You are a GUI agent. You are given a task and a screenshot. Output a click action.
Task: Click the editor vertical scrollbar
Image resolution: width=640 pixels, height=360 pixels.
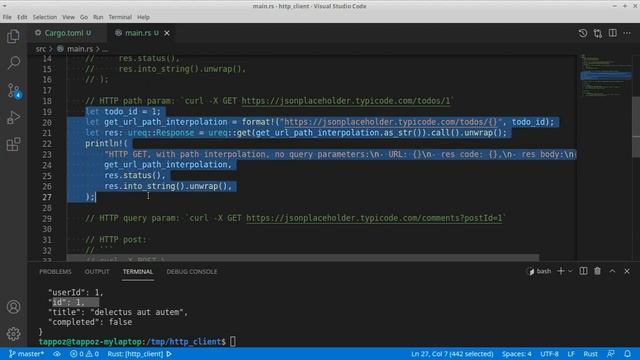point(636,127)
